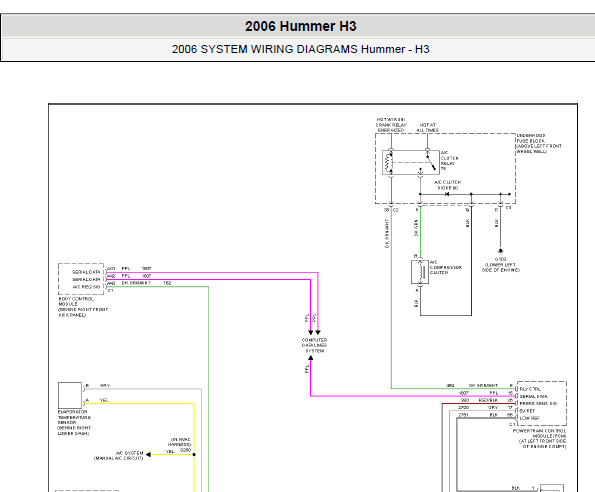Image resolution: width=595 pixels, height=492 pixels.
Task: Click the vertical "DK GRN/WHT" wire label below fuse block
Action: (x=387, y=233)
